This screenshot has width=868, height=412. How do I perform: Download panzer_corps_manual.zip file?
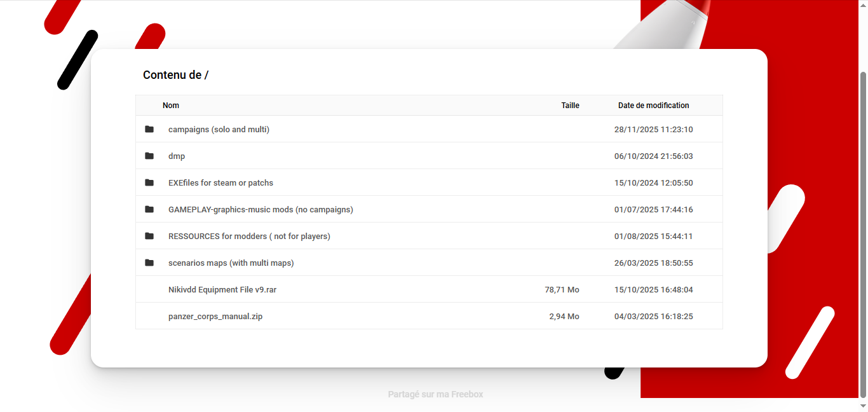click(215, 317)
